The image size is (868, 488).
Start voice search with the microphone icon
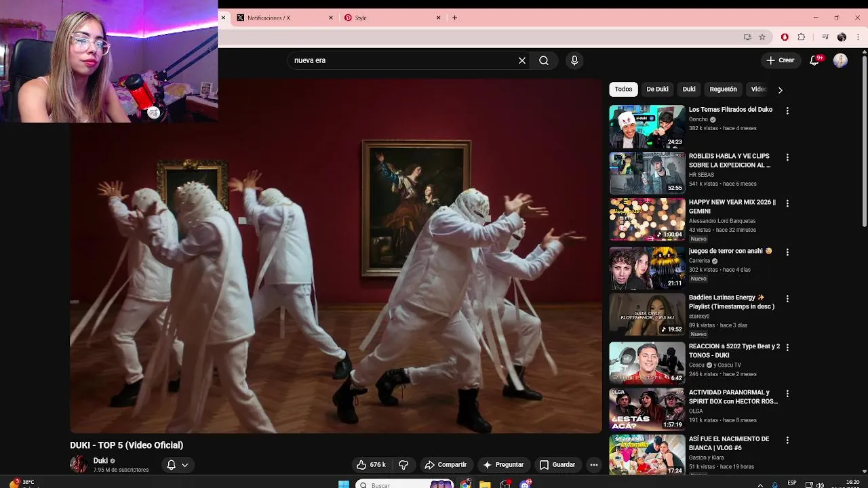click(x=574, y=60)
